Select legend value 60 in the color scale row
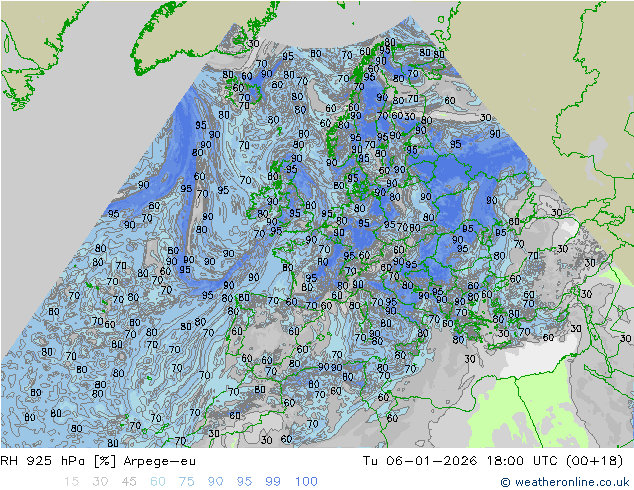The width and height of the screenshot is (634, 490). pyautogui.click(x=158, y=482)
